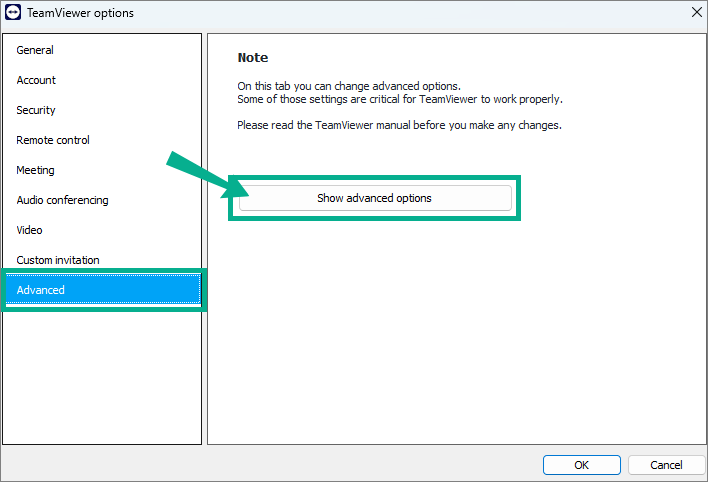Click 'Some of those settings are critical' line
The height and width of the screenshot is (482, 708).
click(x=400, y=99)
